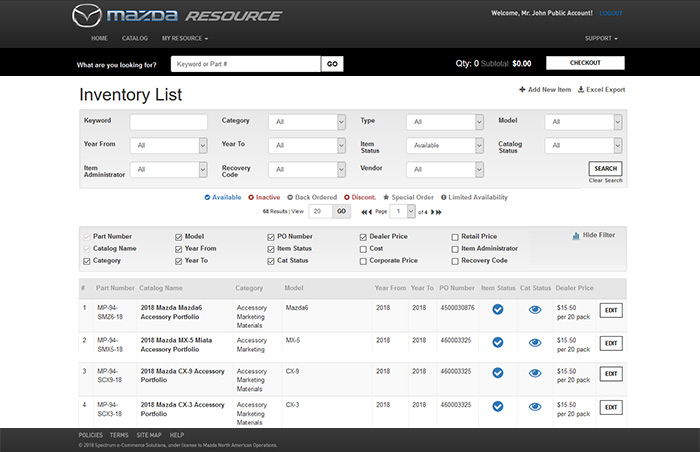Jump to last page in pagination
Screen dimensions: 700x452
pos(437,212)
